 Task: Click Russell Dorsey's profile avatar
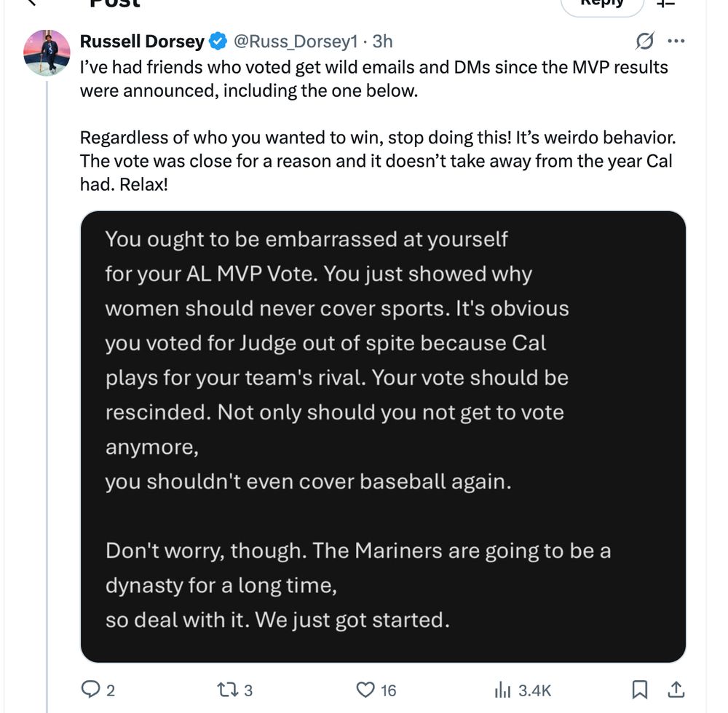[x=47, y=52]
